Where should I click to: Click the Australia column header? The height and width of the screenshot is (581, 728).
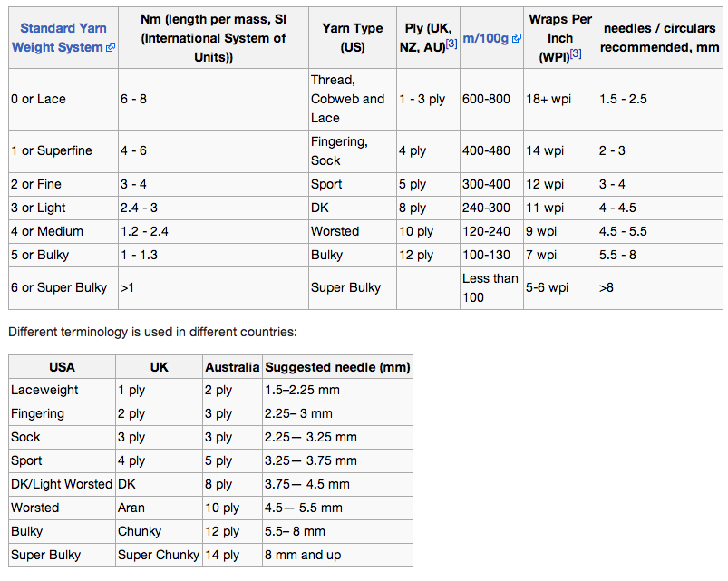pyautogui.click(x=233, y=367)
